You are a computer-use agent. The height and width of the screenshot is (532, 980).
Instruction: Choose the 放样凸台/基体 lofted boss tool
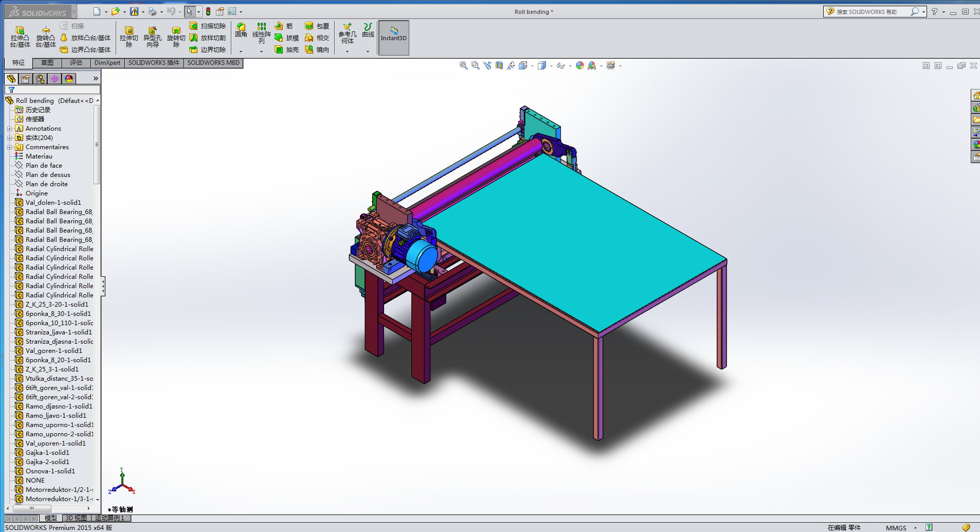coord(85,38)
